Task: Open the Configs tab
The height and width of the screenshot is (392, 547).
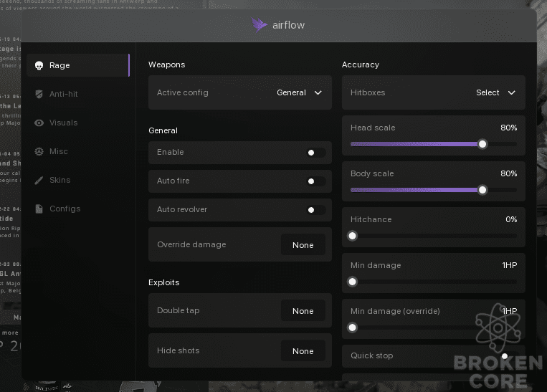Action: pyautogui.click(x=78, y=209)
